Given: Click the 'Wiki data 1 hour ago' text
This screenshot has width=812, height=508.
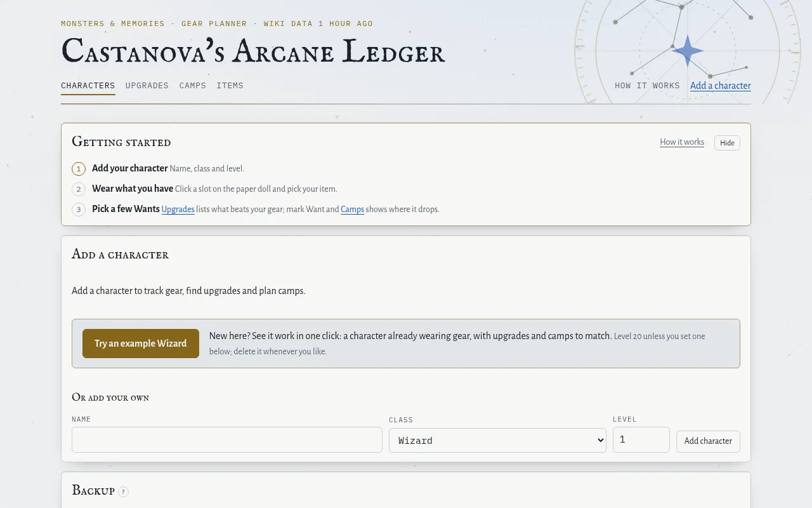Looking at the screenshot, I should click(x=318, y=23).
